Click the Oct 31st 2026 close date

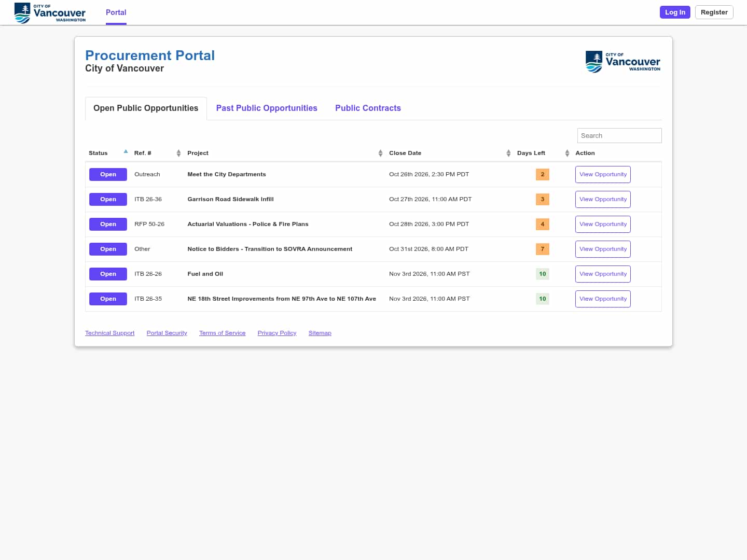click(428, 249)
